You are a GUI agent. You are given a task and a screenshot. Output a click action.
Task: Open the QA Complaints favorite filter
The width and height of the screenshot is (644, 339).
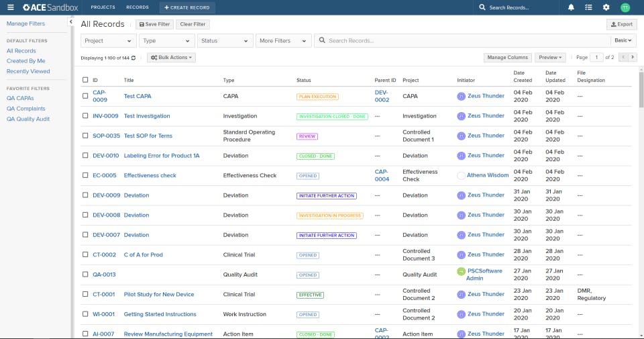(25, 109)
